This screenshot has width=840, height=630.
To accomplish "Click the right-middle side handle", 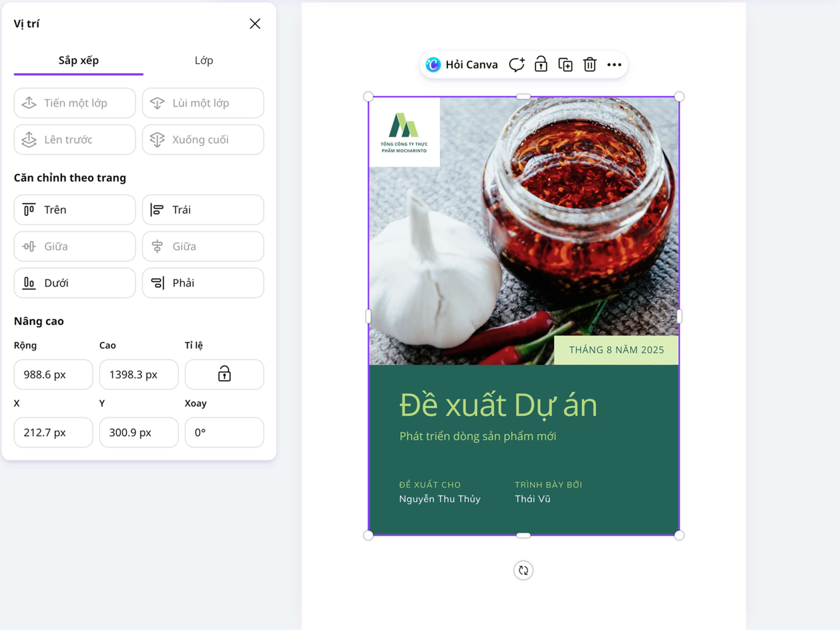I will pyautogui.click(x=679, y=316).
